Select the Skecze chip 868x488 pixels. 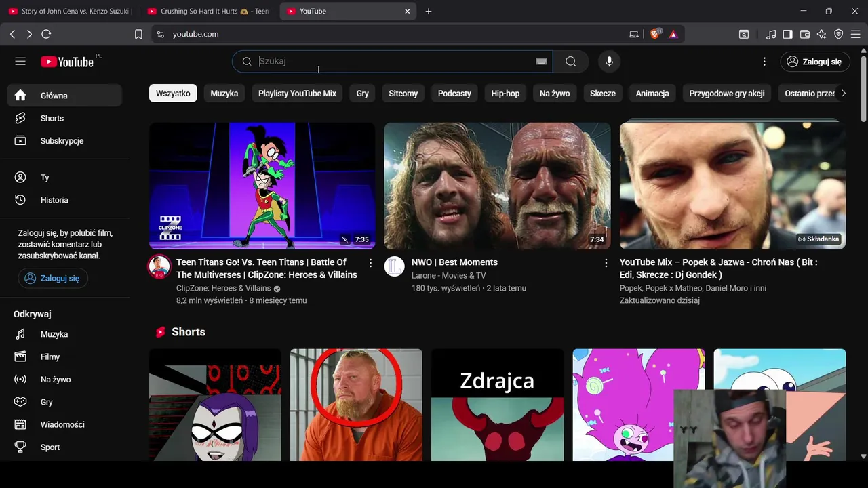603,94
